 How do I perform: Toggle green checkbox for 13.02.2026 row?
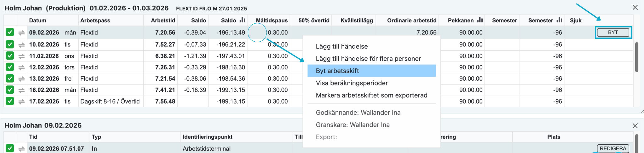point(10,79)
